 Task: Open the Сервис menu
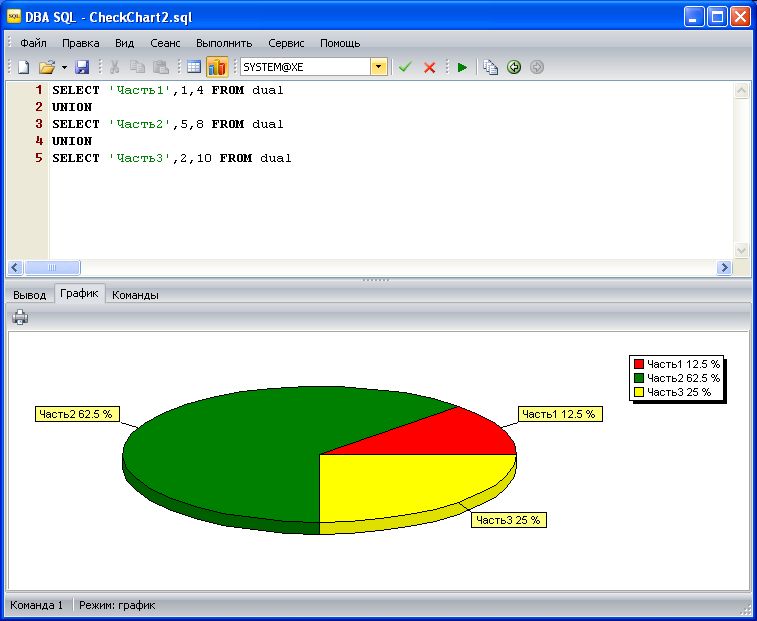point(286,43)
